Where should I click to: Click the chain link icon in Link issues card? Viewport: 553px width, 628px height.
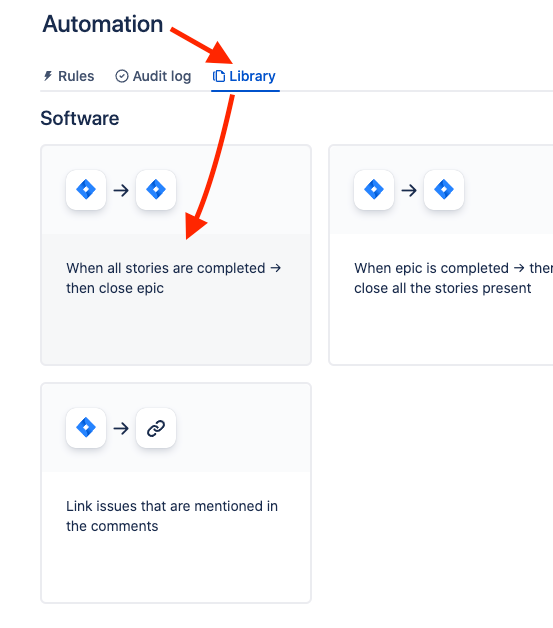[x=156, y=428]
